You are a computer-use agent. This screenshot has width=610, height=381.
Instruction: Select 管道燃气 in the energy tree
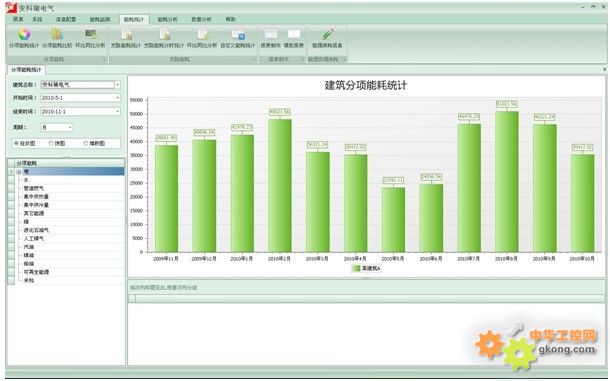click(x=34, y=188)
